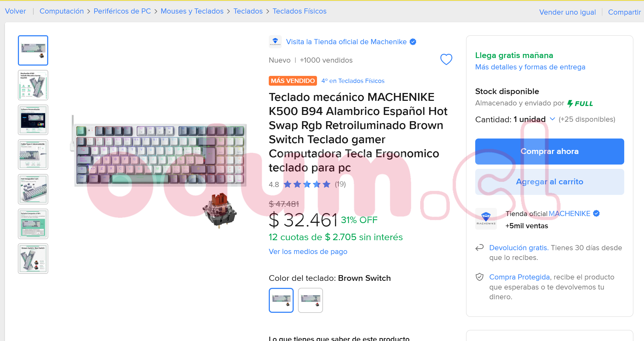Open the MACHENIKE official store link
This screenshot has height=341, width=644.
(x=569, y=214)
